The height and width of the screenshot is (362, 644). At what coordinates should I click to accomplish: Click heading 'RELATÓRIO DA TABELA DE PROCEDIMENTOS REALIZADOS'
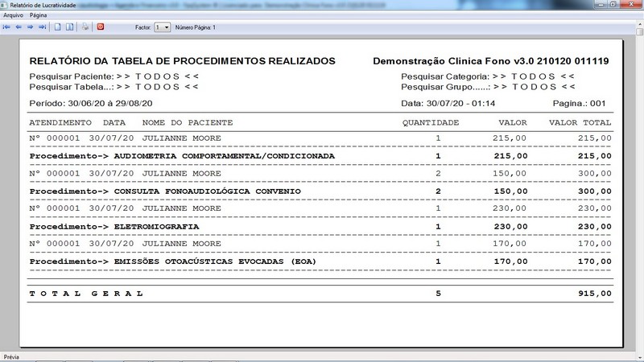pos(183,61)
